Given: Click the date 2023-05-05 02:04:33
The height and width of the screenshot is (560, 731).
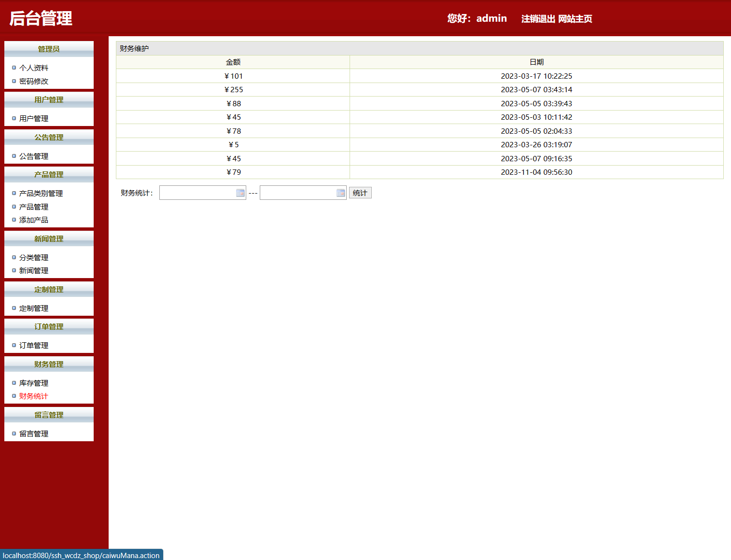Looking at the screenshot, I should [536, 131].
